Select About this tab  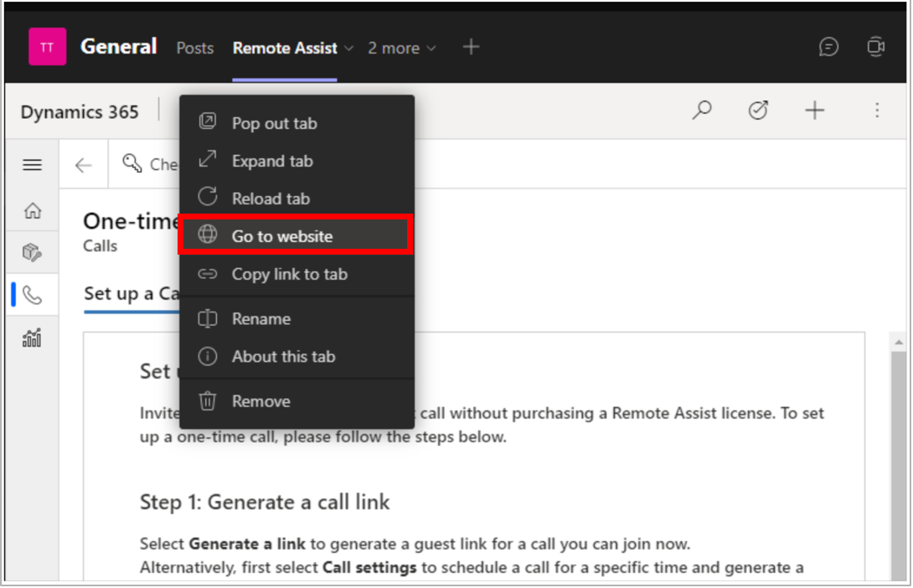297,356
